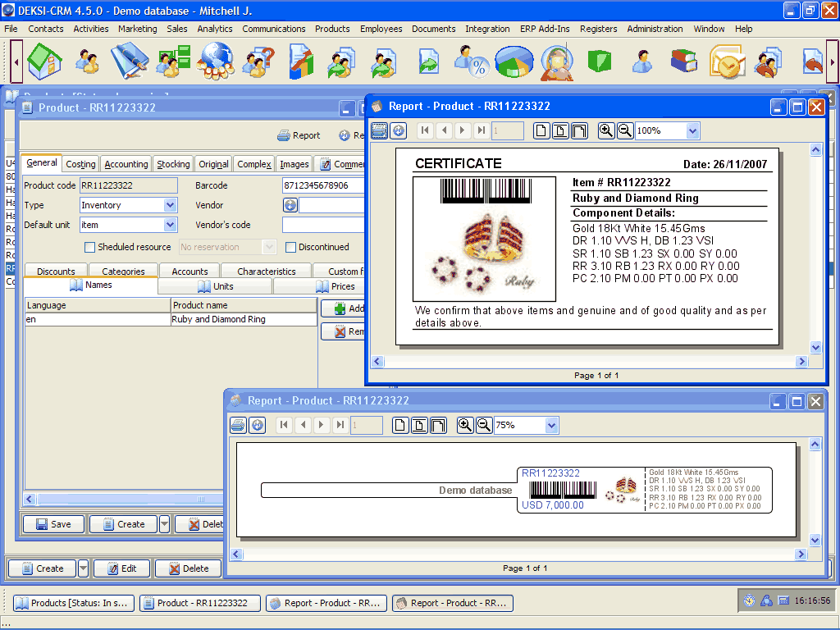Expand Create dropdown arrow in product window
Screen dimensions: 840x630
(164, 524)
